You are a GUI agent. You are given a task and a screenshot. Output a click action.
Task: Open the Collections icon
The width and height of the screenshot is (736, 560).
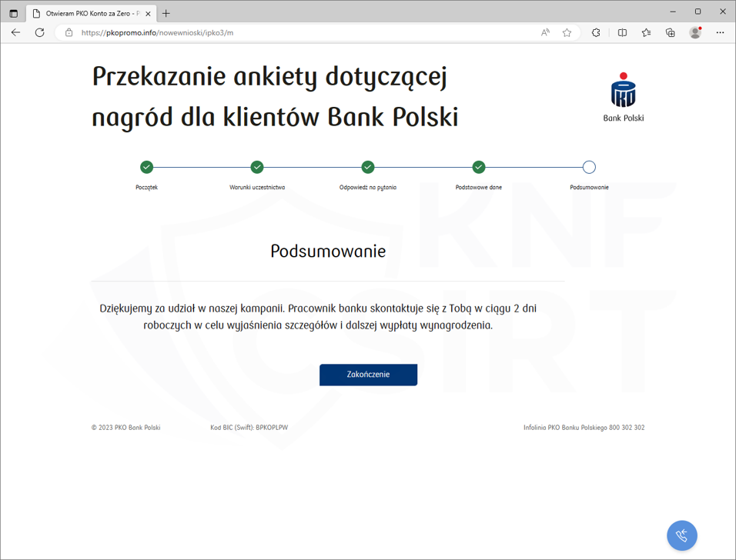pos(670,32)
